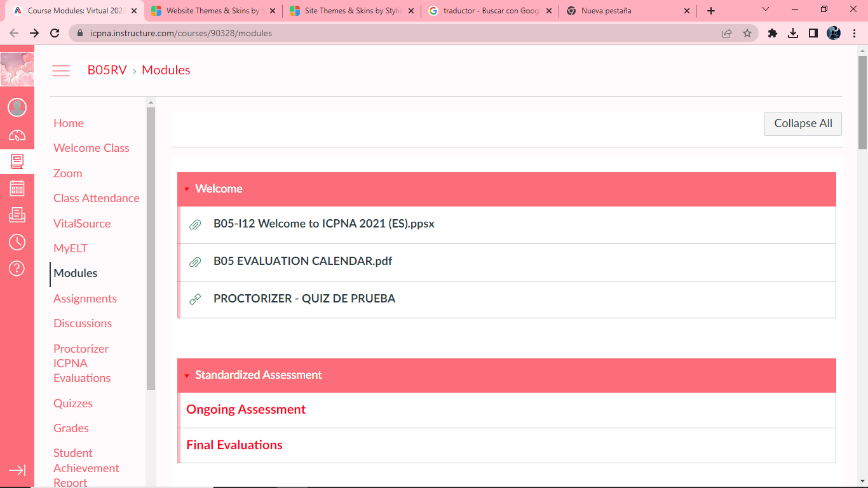Open the Inbox icon below the calendar
This screenshot has height=488, width=868.
point(17,215)
